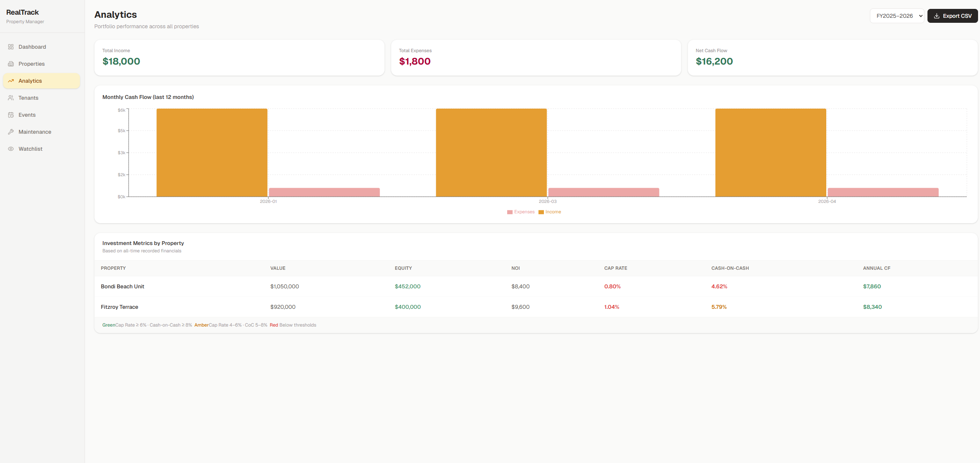Toggle the Expenses series in chart legend
This screenshot has height=463, width=980.
[521, 212]
